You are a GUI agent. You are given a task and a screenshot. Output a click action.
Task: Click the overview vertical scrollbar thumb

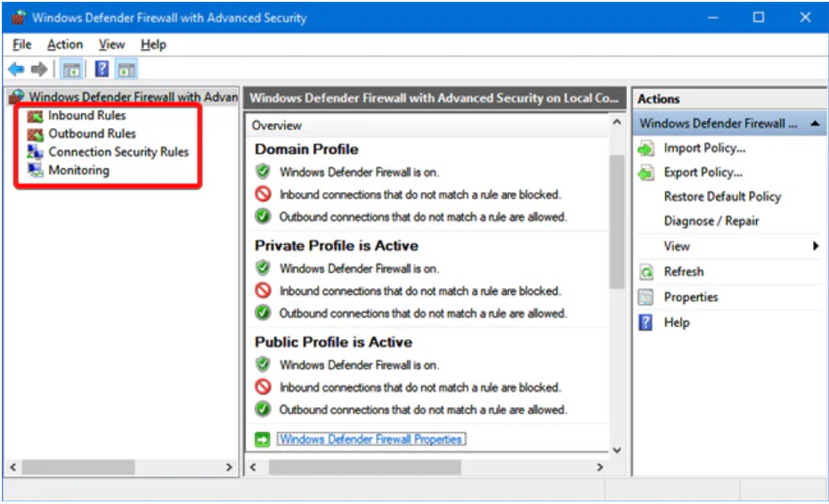(x=616, y=222)
